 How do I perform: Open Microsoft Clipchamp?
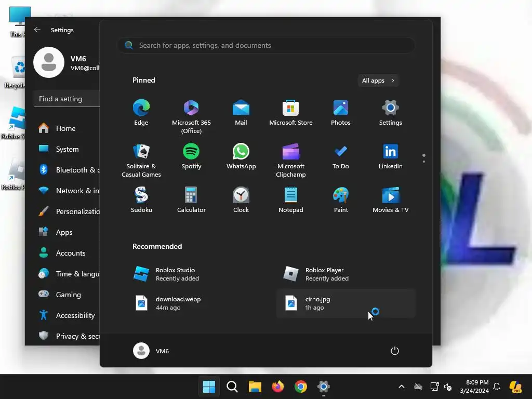[291, 161]
